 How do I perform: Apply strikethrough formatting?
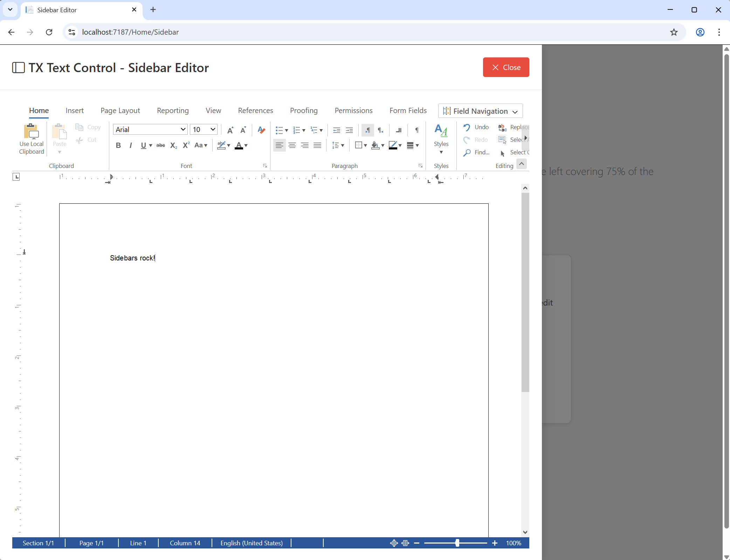click(160, 145)
